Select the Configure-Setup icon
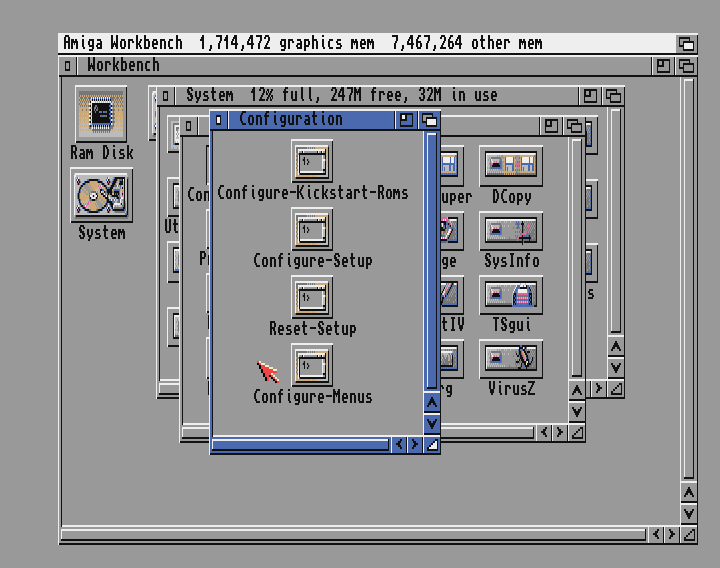Image resolution: width=720 pixels, height=568 pixels. point(312,229)
